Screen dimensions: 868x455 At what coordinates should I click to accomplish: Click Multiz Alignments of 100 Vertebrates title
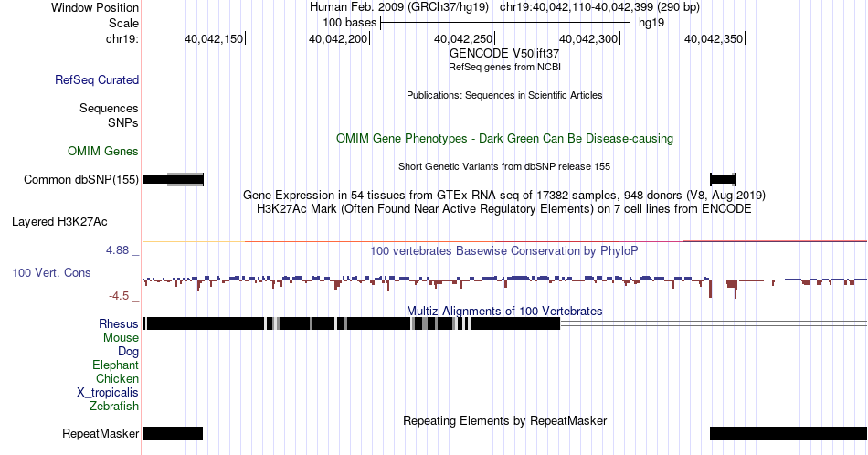point(504,311)
